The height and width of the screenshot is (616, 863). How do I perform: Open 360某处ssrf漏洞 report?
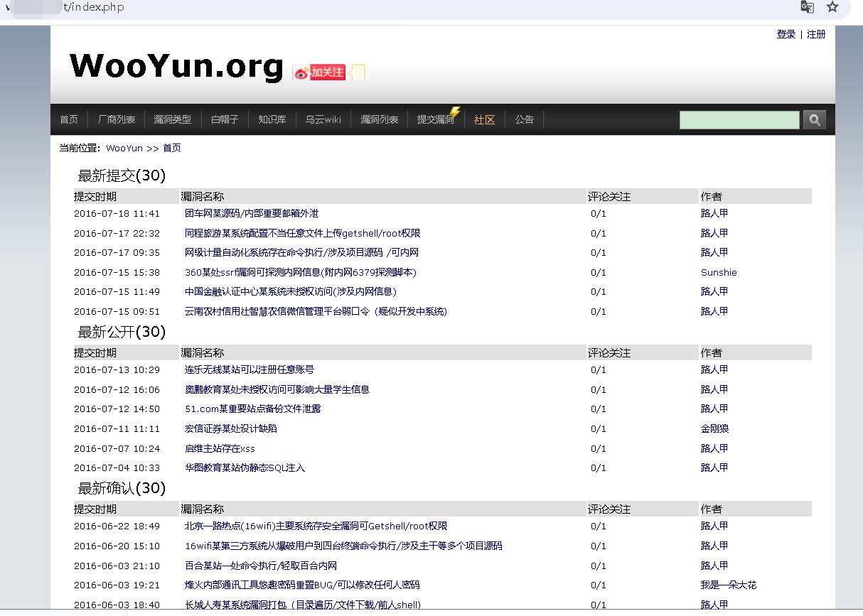[301, 273]
